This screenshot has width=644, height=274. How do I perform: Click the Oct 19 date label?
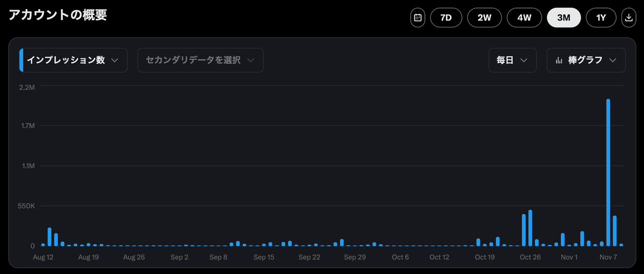[484, 257]
